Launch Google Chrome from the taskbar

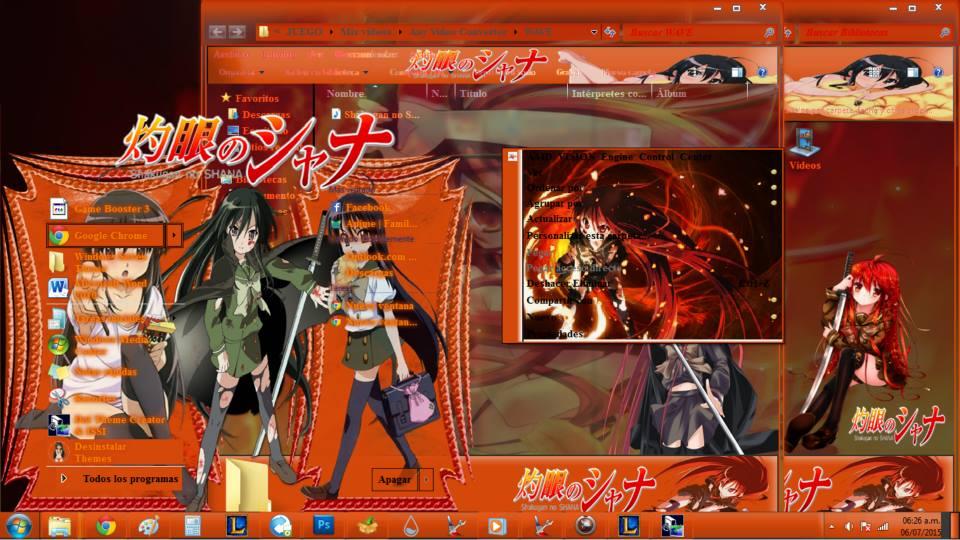tap(105, 526)
